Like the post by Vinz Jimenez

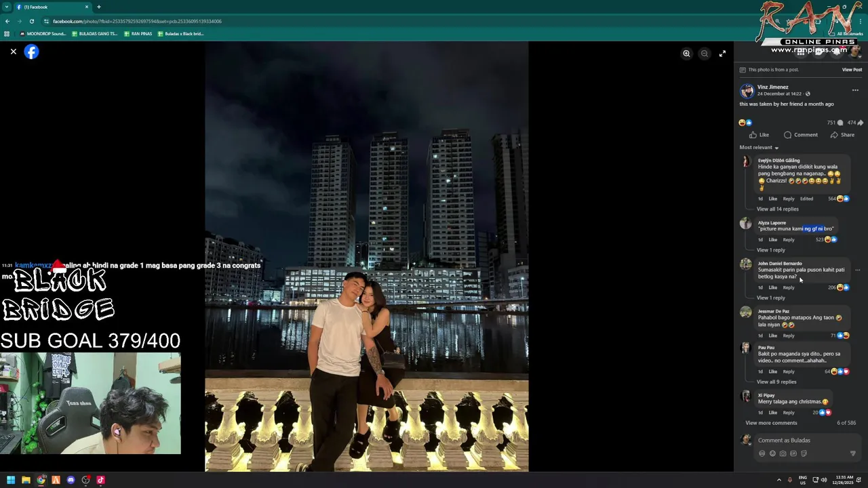[759, 135]
